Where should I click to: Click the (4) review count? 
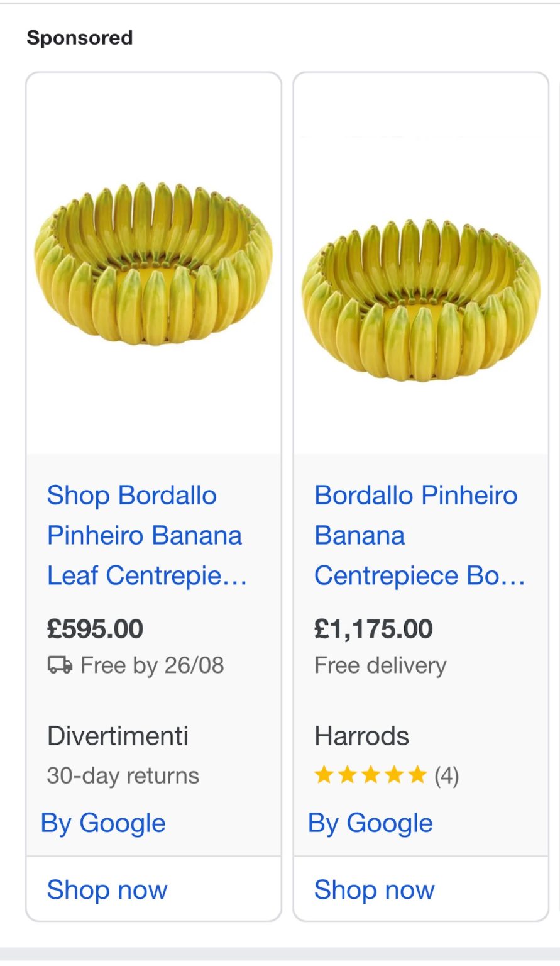coord(446,775)
